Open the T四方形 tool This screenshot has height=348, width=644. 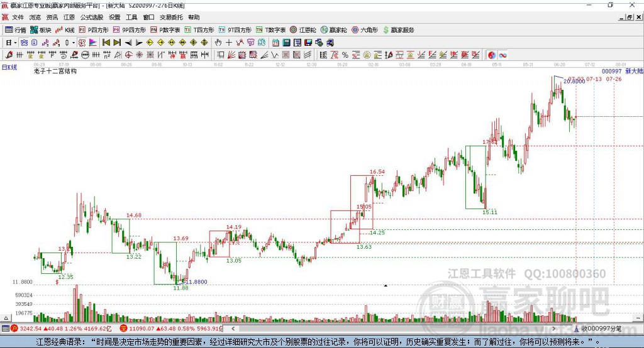tap(199, 30)
